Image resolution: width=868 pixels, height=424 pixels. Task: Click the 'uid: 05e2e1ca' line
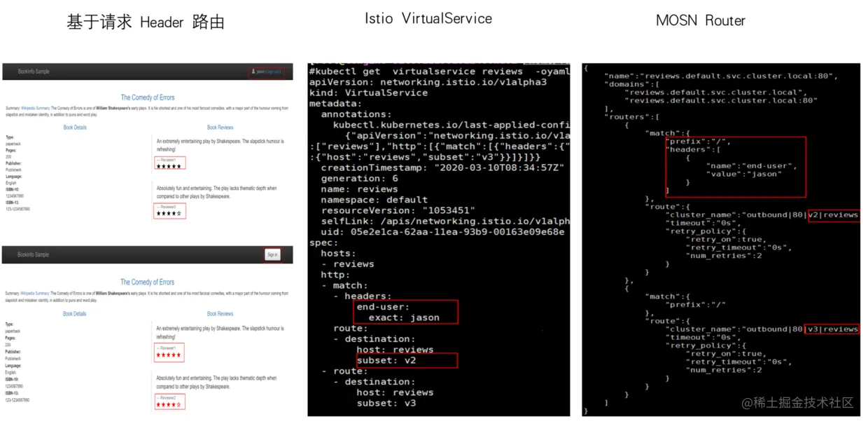coord(442,232)
